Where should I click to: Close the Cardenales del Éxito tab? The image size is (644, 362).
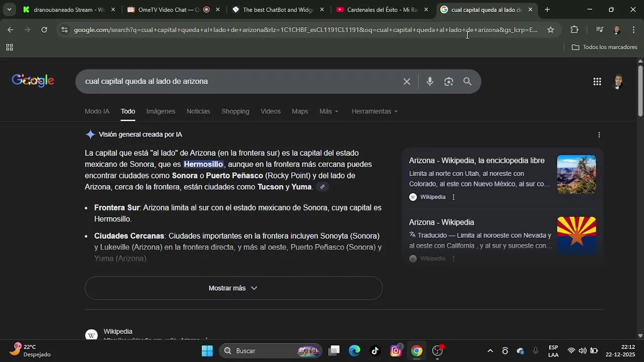tap(426, 10)
